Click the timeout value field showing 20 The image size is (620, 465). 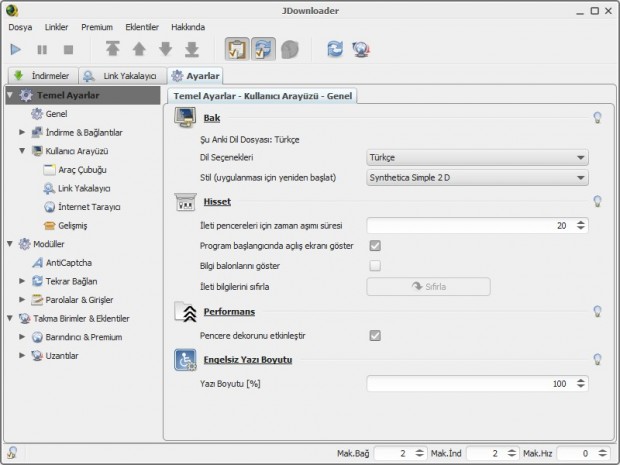coord(470,225)
